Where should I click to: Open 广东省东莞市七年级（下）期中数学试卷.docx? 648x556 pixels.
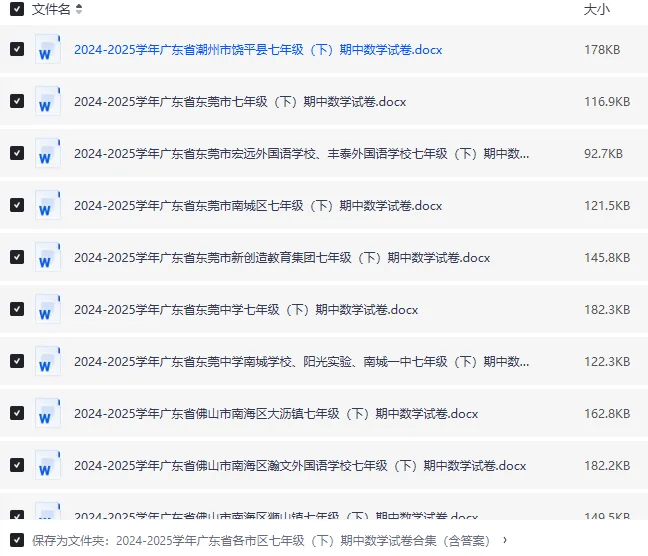[x=240, y=102]
